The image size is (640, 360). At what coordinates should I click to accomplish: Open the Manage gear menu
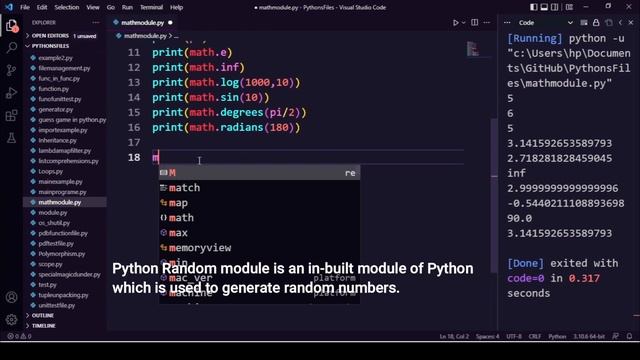pos(11,319)
